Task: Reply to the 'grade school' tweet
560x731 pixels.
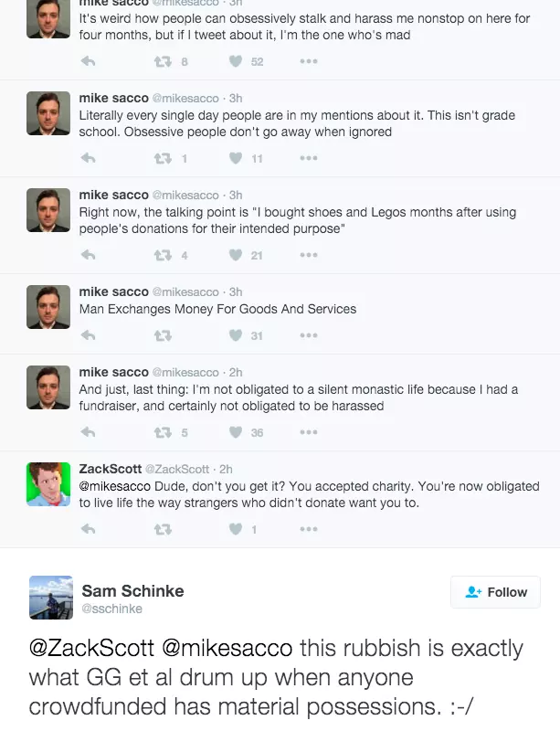Action: coord(89,158)
